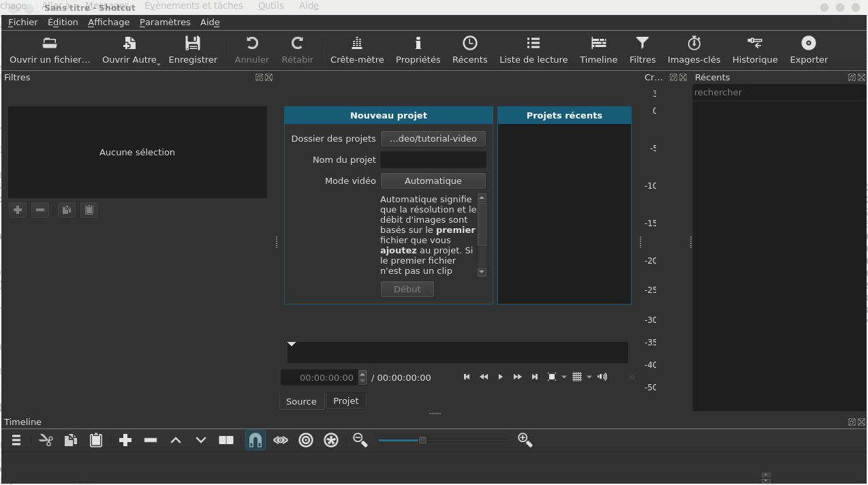The image size is (868, 485).
Task: Open a file with Ouvrir un fichier
Action: pyautogui.click(x=50, y=50)
